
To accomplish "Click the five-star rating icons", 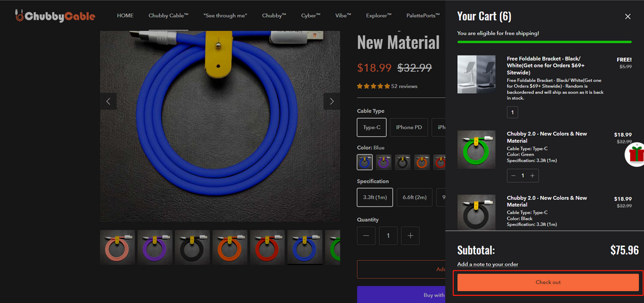I will point(374,86).
